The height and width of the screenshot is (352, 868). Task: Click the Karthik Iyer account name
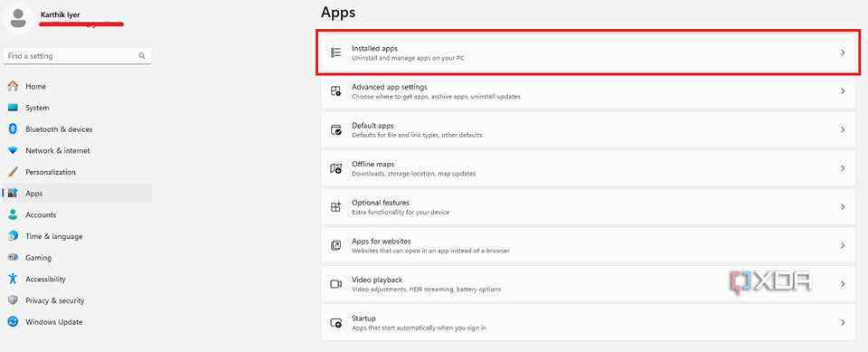pos(61,14)
